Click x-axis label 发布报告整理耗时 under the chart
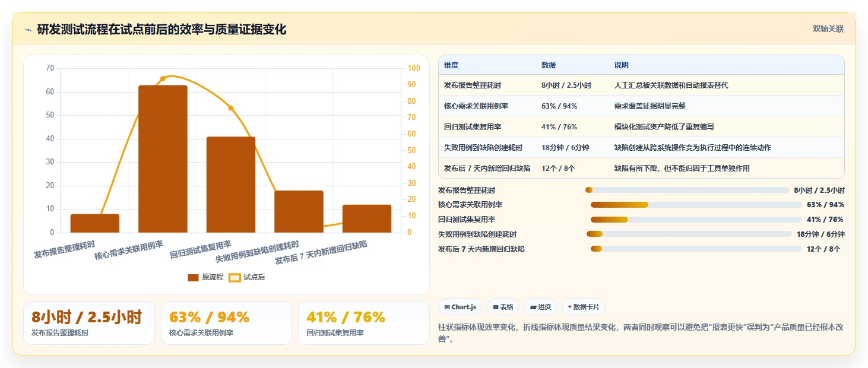The height and width of the screenshot is (368, 868). 64,249
